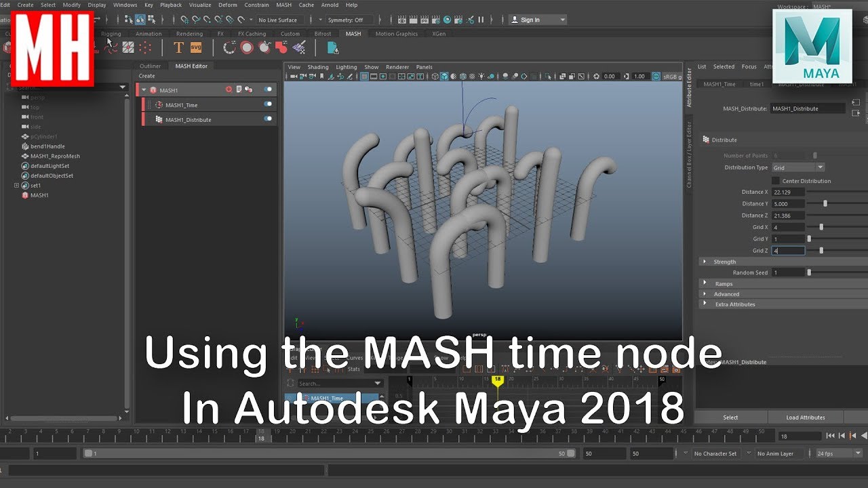Click the Type text tool icon on the MASH shelf
The width and height of the screenshot is (868, 488).
click(x=178, y=47)
